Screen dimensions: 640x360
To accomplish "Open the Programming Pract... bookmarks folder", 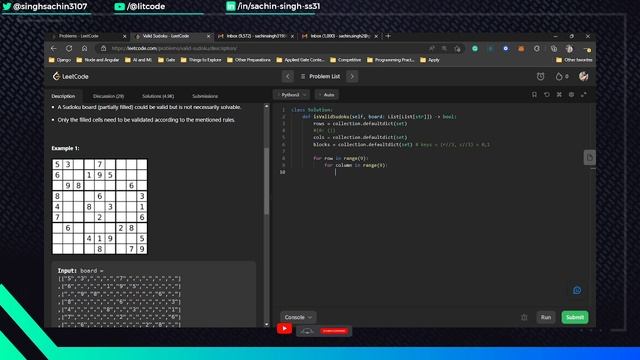I will click(391, 60).
